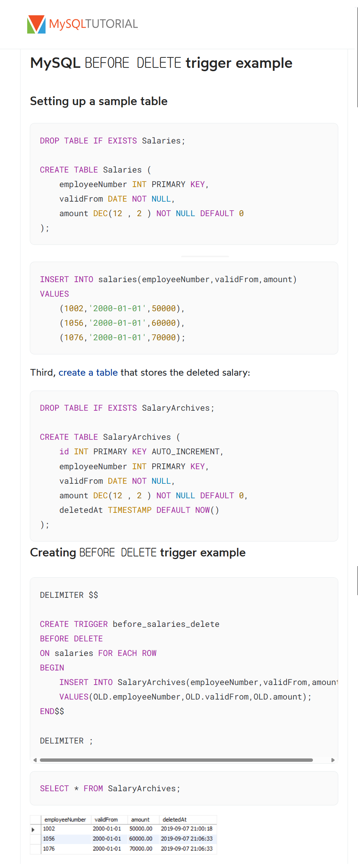Click the row indicator arrow beside 1002

point(33,830)
